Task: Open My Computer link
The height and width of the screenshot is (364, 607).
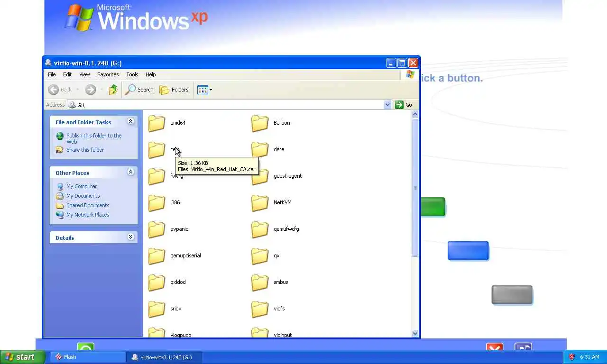Action: pyautogui.click(x=82, y=186)
